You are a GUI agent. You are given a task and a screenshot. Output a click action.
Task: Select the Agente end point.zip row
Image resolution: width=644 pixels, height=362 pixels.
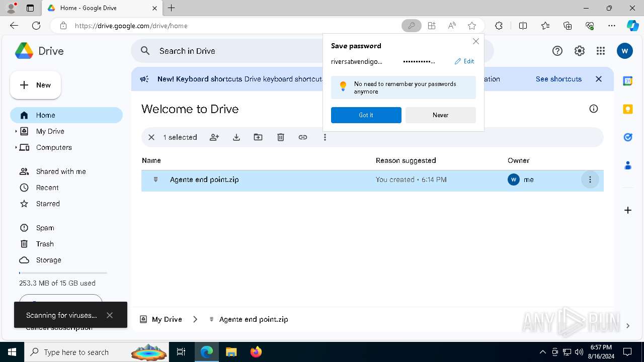point(372,179)
